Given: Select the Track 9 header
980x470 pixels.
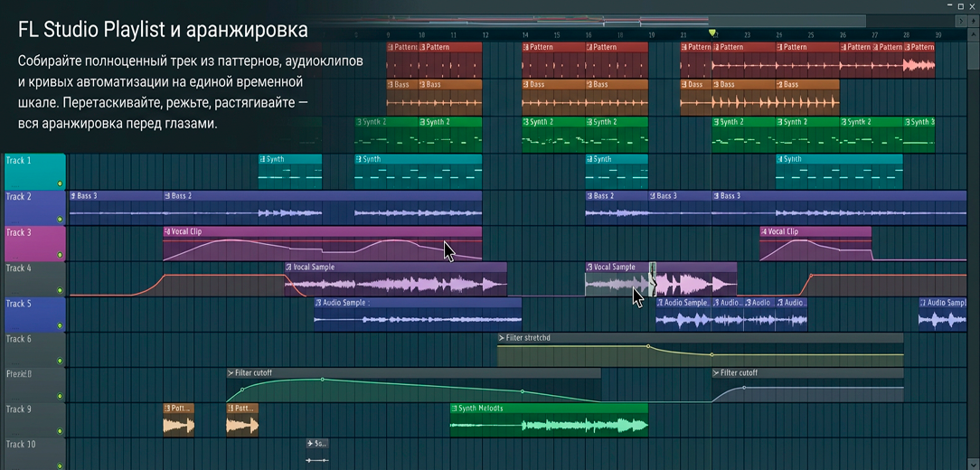Looking at the screenshot, I should (x=35, y=420).
